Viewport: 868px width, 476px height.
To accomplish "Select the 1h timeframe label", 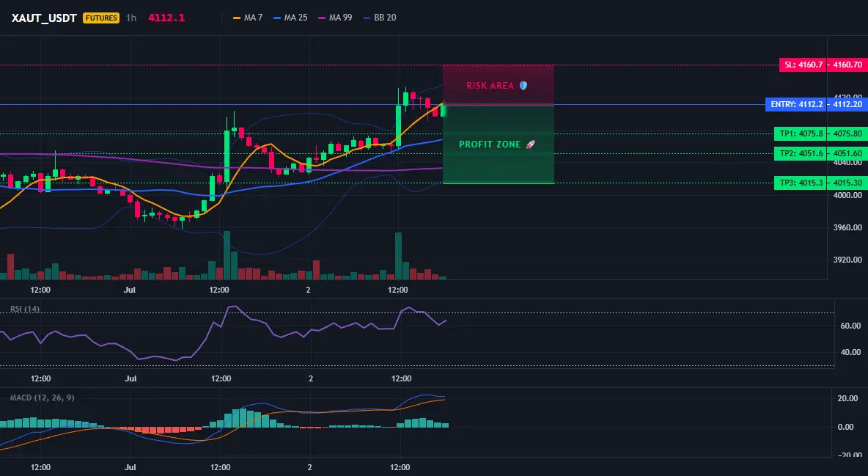I will (x=131, y=18).
